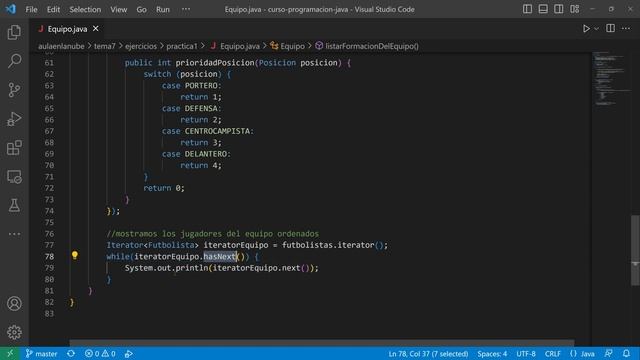
Task: Switch the master git branch
Action: (x=41, y=353)
